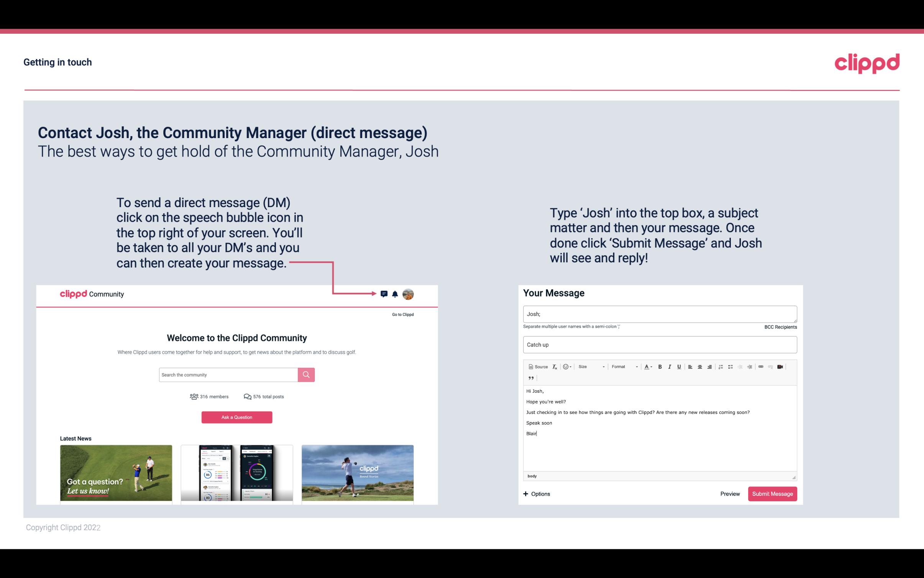Click the user profile avatar icon
Screen dimensions: 924x578
409,294
